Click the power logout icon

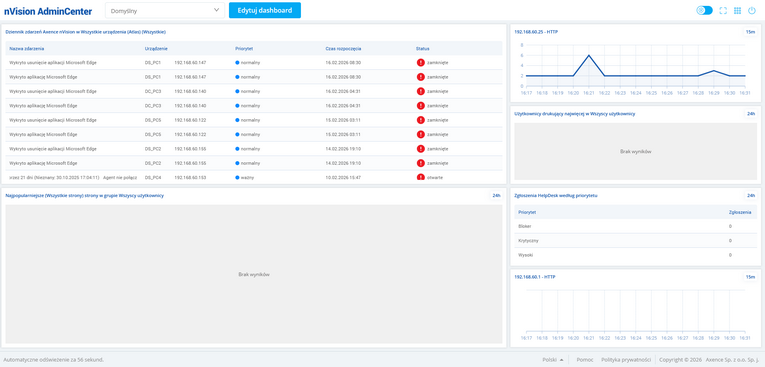coord(752,10)
